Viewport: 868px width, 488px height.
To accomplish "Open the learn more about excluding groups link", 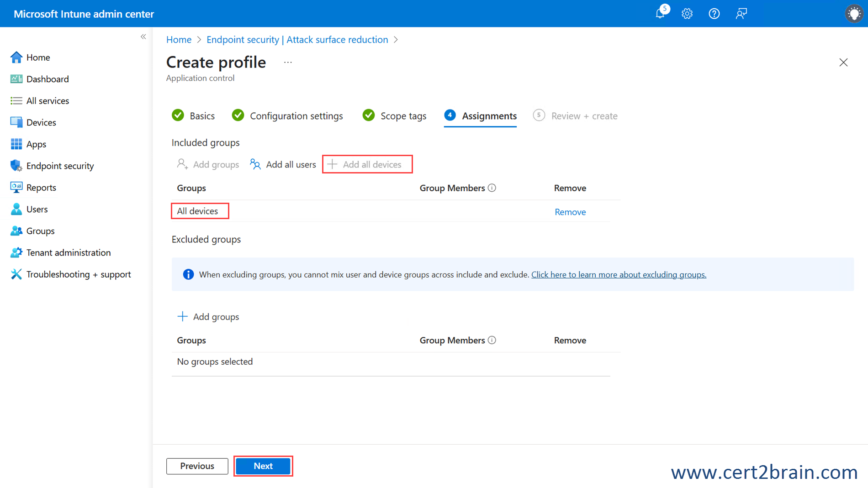I will (x=619, y=275).
